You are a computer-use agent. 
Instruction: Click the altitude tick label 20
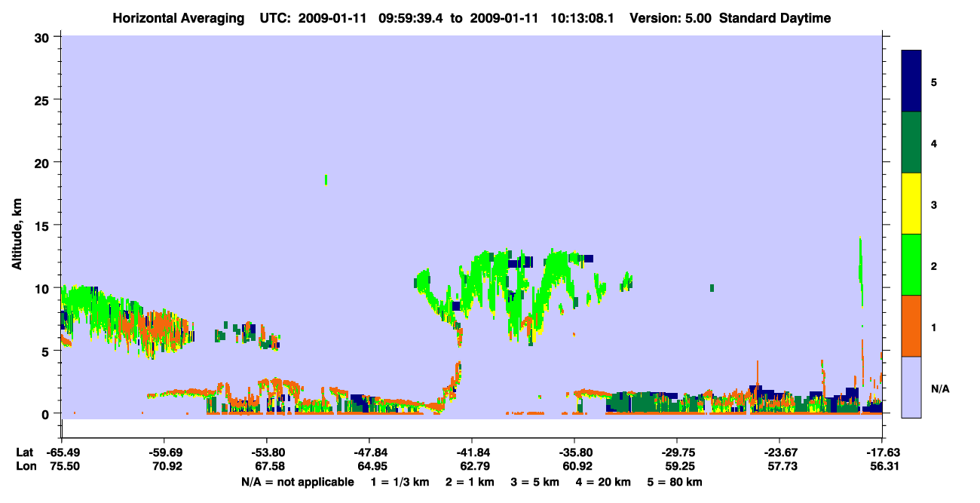(44, 162)
